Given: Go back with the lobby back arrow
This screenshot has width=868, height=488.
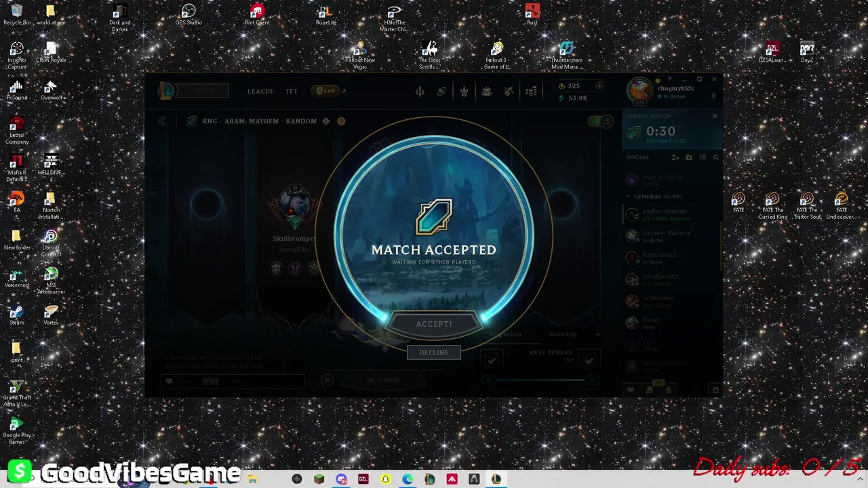Looking at the screenshot, I should point(161,121).
